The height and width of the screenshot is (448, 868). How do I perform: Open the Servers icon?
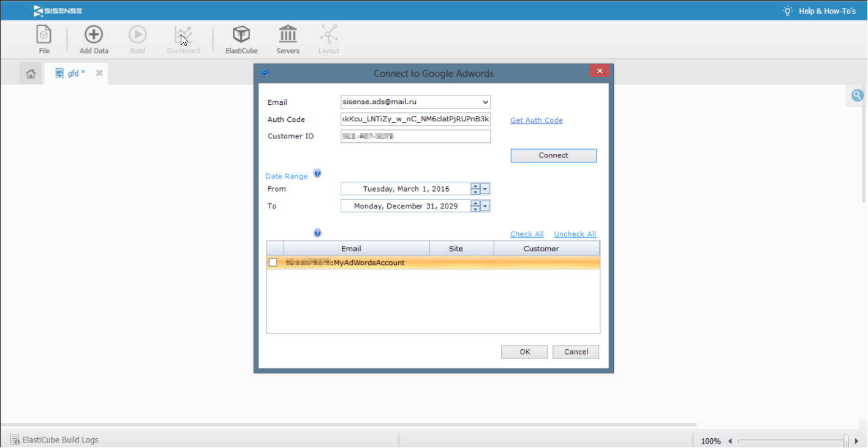point(287,34)
